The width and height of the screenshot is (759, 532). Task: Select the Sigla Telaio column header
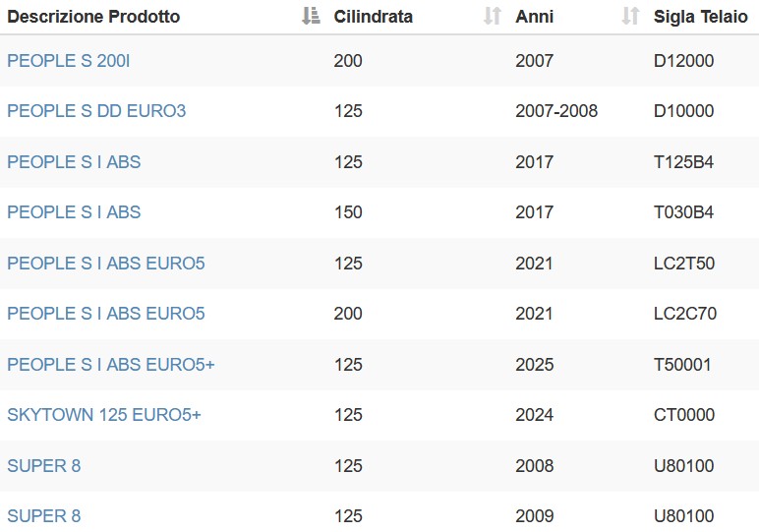(x=700, y=17)
